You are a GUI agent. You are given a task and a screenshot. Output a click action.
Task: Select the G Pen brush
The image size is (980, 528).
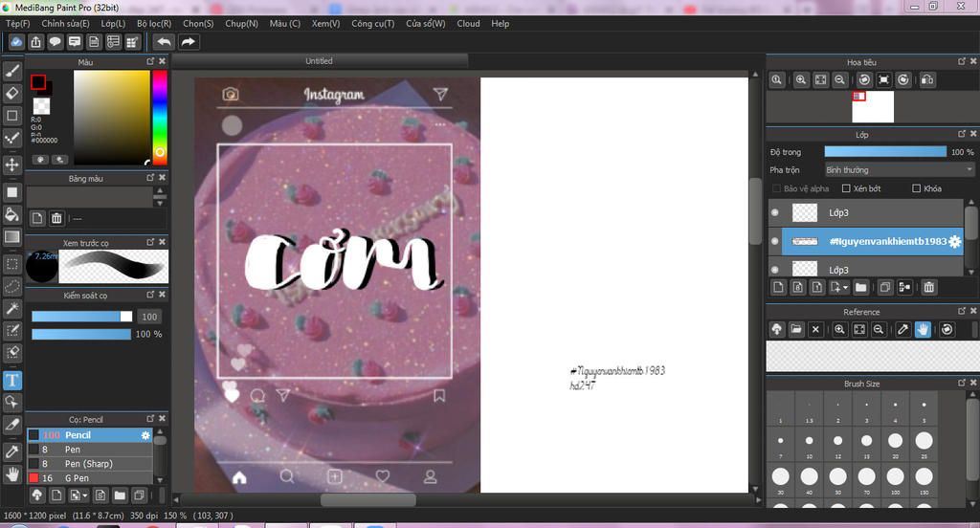[90, 478]
